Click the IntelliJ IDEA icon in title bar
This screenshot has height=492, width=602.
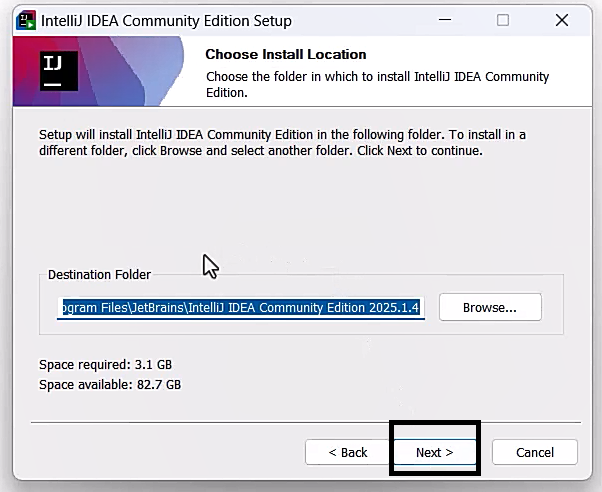[26, 21]
